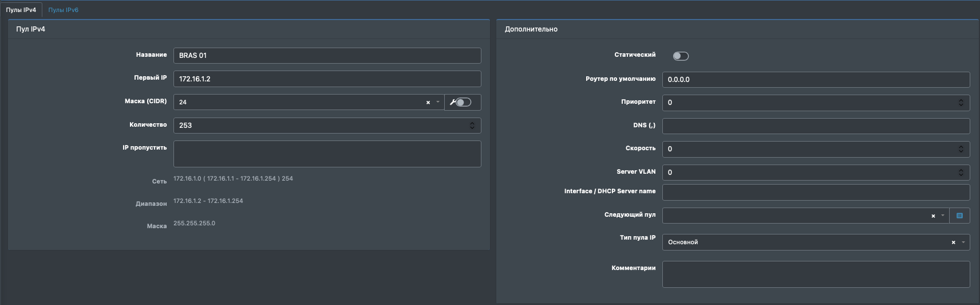Click the Количество stepper arrows
Screen dimensions: 980x305
pos(472,126)
